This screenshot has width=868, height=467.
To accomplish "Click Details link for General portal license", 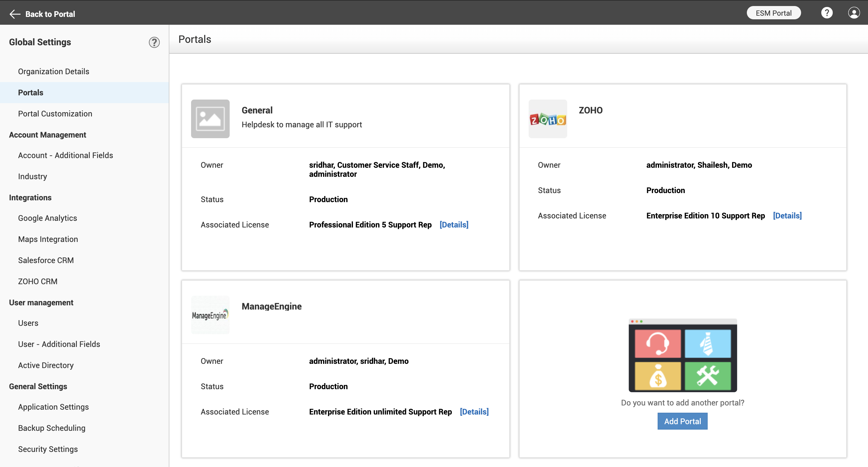I will pyautogui.click(x=454, y=224).
